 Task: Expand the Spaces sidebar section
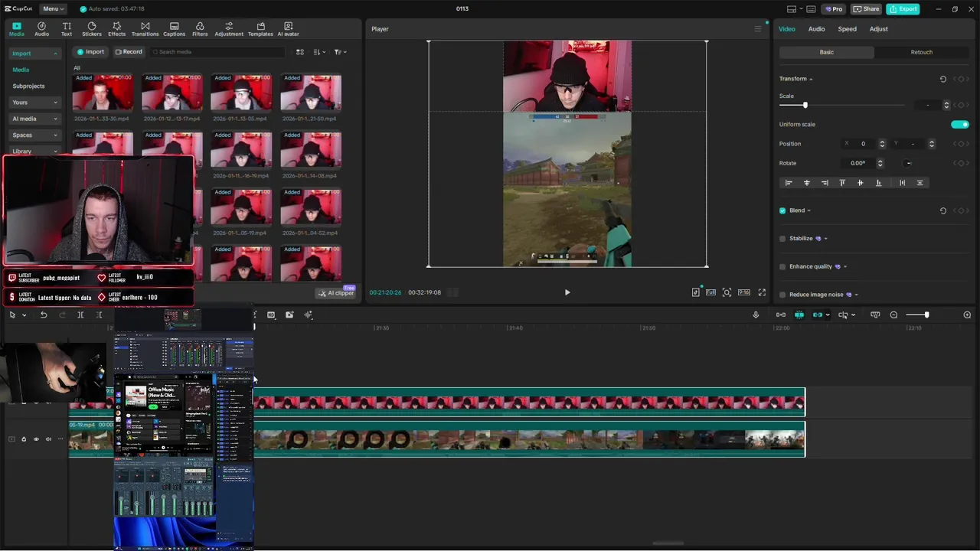[35, 135]
